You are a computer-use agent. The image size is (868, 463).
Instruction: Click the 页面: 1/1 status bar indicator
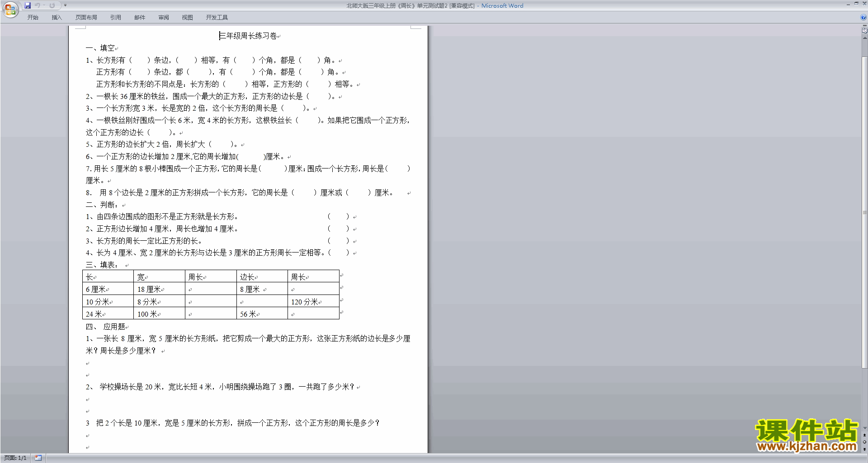[x=15, y=458]
